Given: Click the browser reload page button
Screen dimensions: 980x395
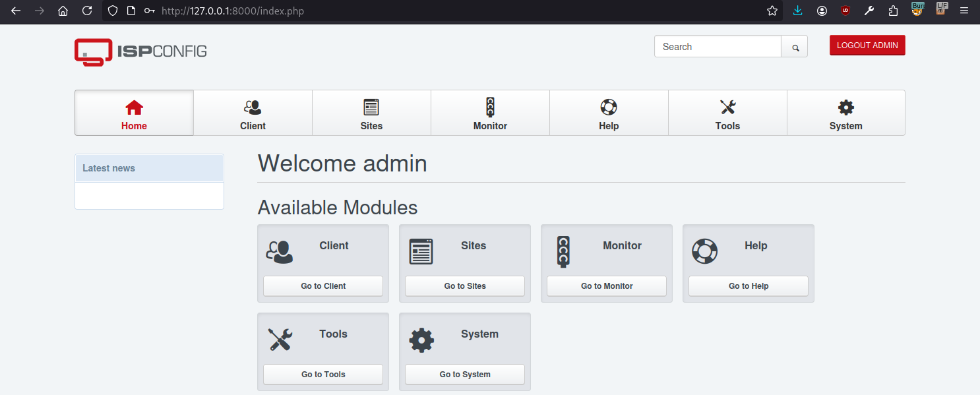Looking at the screenshot, I should [87, 11].
